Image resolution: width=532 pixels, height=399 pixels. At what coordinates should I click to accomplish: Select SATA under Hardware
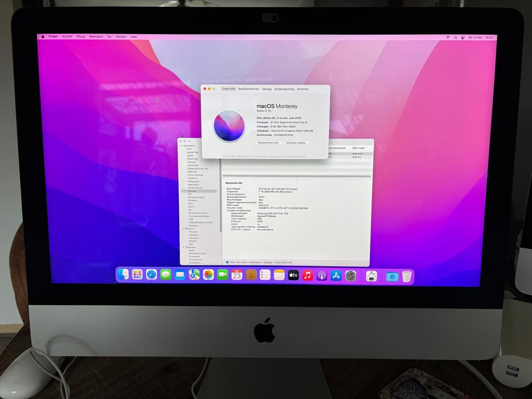191,206
